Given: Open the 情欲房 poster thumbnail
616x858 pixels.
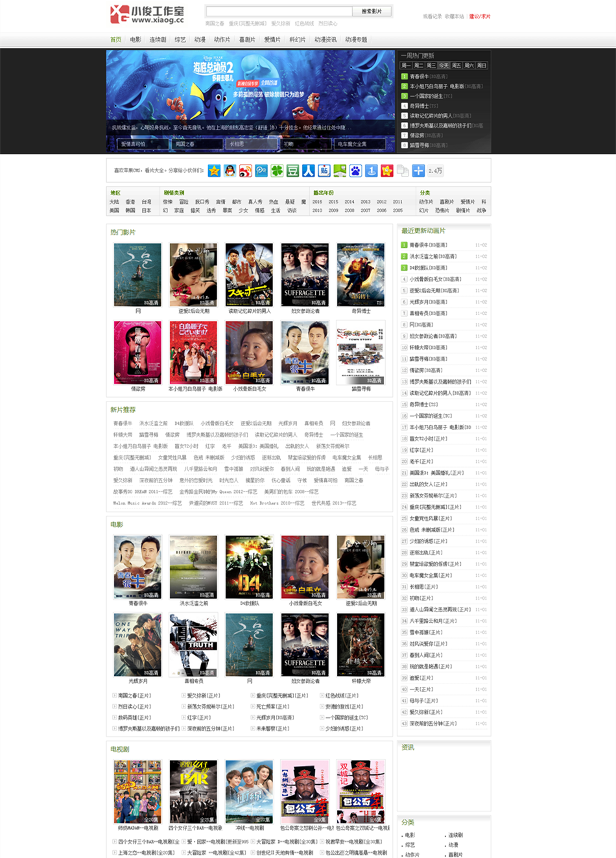Looking at the screenshot, I should tap(137, 352).
